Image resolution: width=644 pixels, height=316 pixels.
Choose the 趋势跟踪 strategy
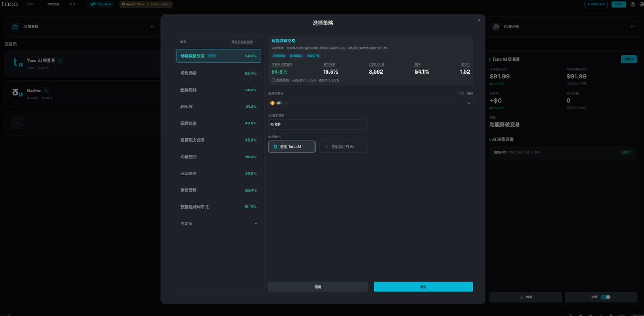[218, 90]
